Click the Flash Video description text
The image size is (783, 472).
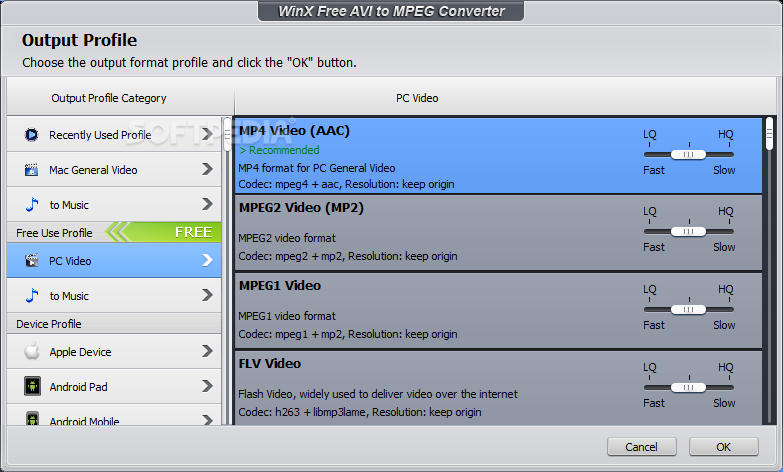(x=378, y=394)
